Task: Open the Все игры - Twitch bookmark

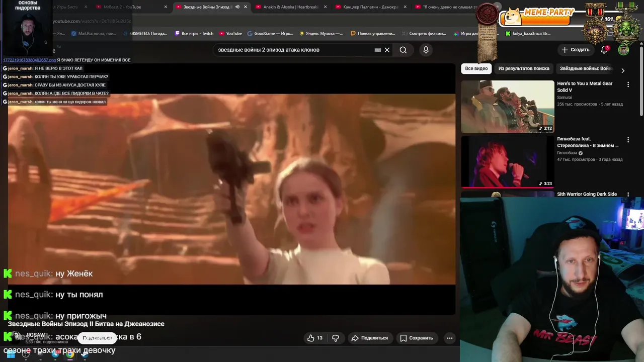Action: click(x=194, y=34)
